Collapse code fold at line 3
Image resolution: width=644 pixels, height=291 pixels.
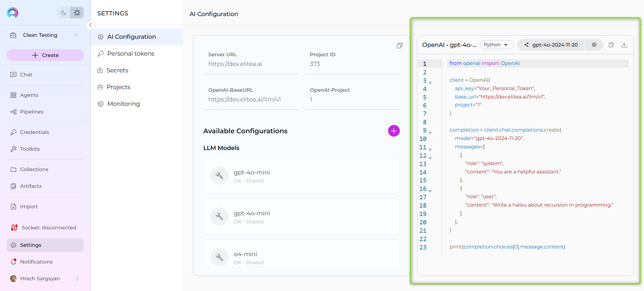[x=430, y=82]
